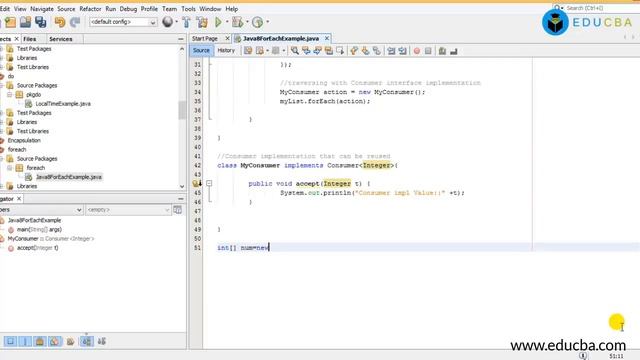
Task: Open the Refactor menu
Action: click(90, 9)
